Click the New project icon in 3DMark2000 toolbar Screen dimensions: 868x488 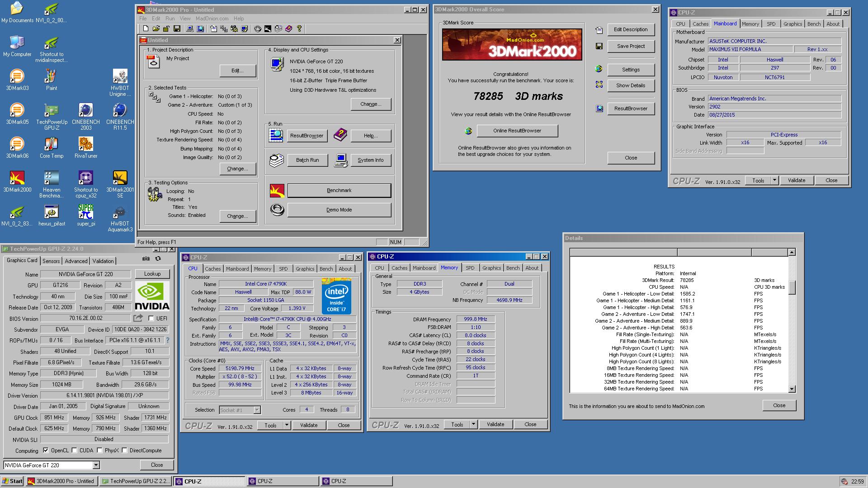click(x=146, y=28)
